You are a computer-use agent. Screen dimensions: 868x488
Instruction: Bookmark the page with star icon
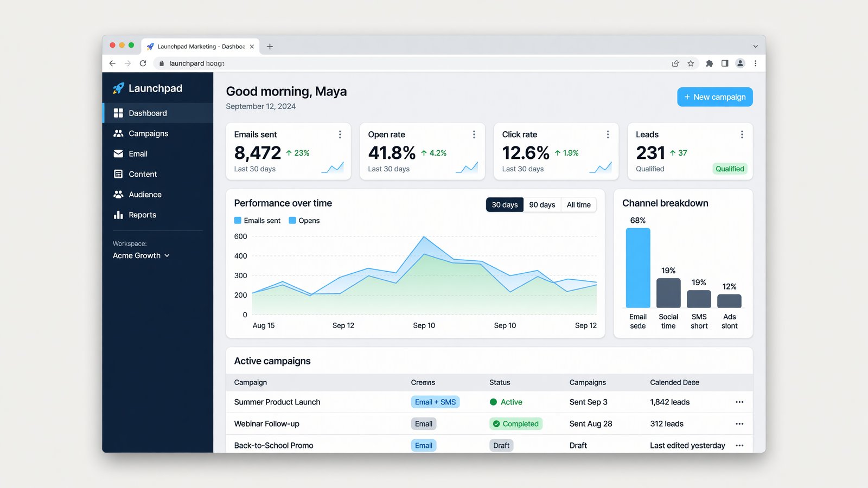(691, 63)
